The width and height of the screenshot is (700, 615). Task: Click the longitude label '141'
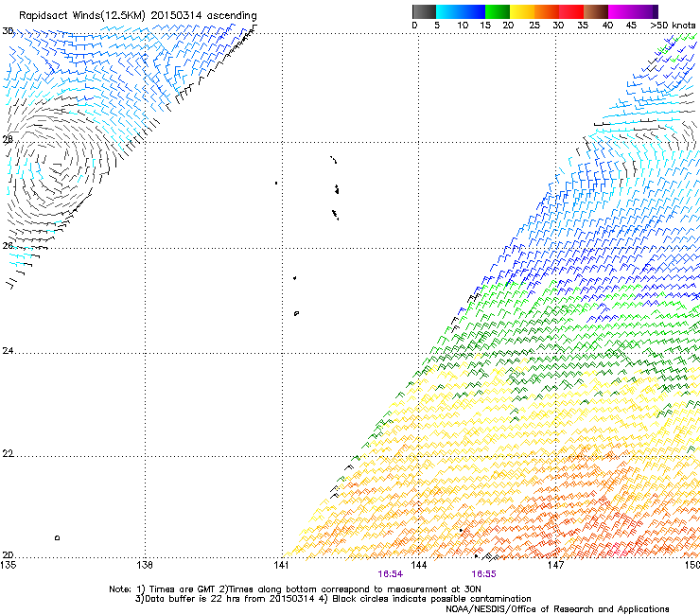tap(282, 565)
